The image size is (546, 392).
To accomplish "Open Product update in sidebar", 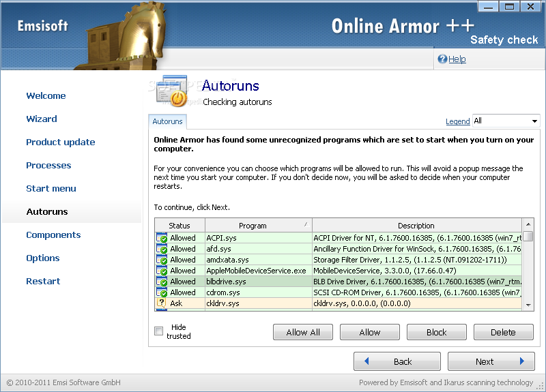I will [61, 142].
